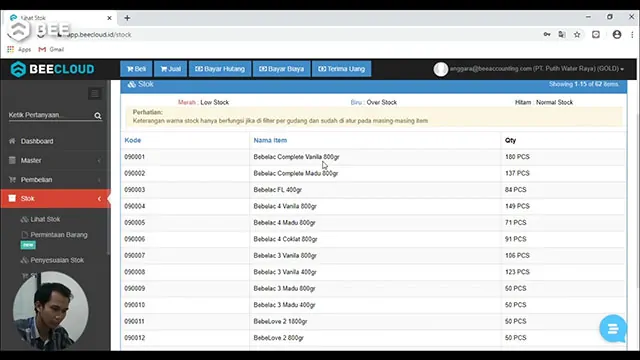This screenshot has height=360, width=640.
Task: Open the Apps bookmarks shortcut
Action: (x=19, y=49)
